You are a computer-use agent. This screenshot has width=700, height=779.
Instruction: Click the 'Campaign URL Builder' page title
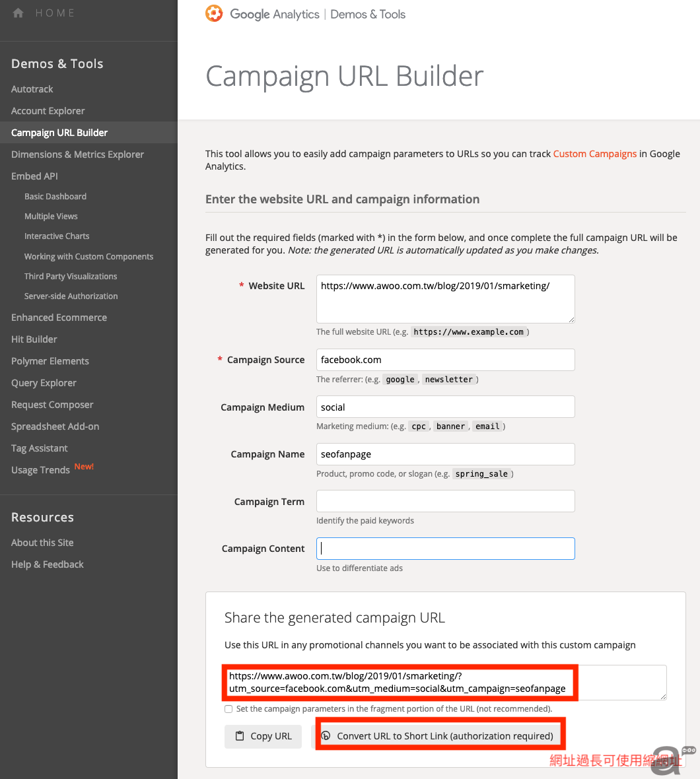pos(344,76)
